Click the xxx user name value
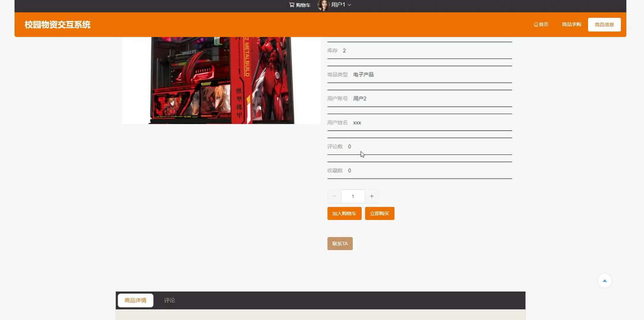 click(357, 123)
